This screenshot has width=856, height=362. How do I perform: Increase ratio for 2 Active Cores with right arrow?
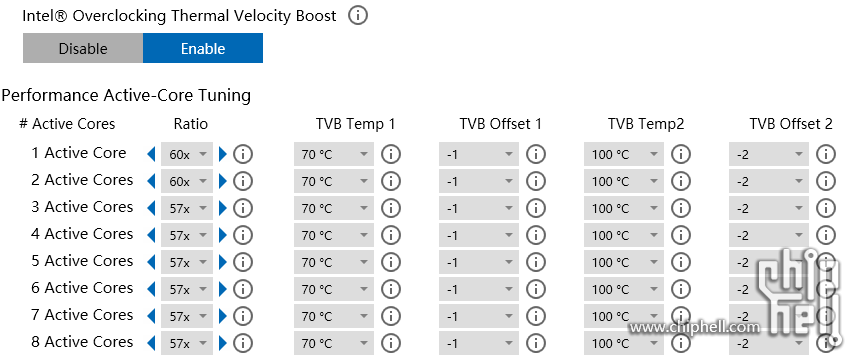[x=222, y=181]
